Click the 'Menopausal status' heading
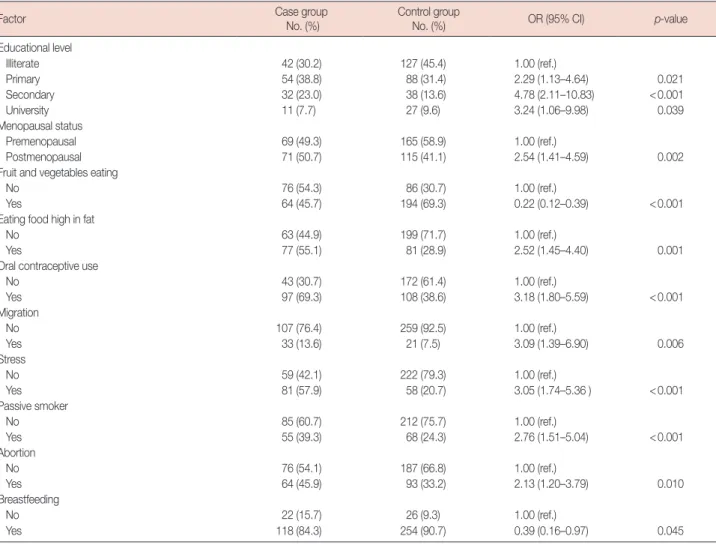The height and width of the screenshot is (545, 716). pos(41,126)
